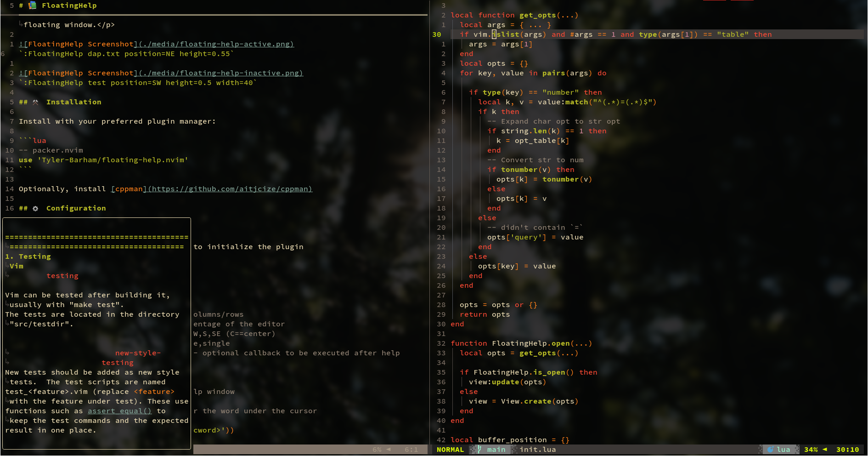The height and width of the screenshot is (456, 868).
Task: Click the '1. Testing' help section title
Action: pyautogui.click(x=28, y=256)
